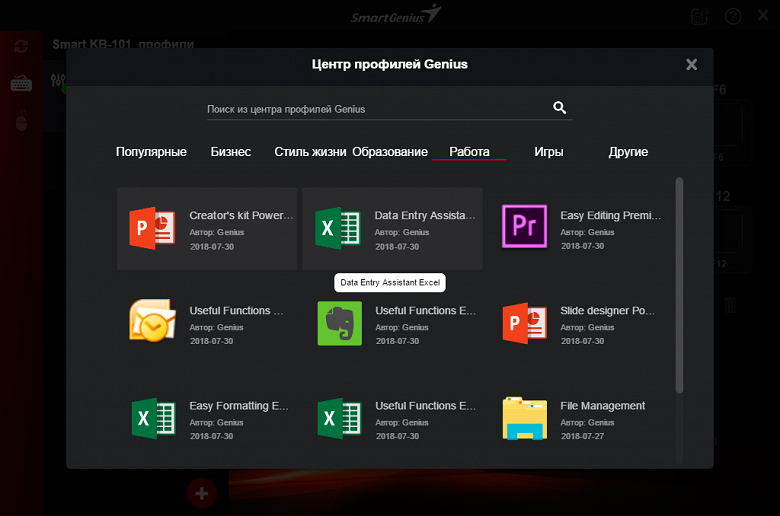Click the date 2018-07-27 on File Management
The height and width of the screenshot is (516, 780).
click(x=583, y=436)
